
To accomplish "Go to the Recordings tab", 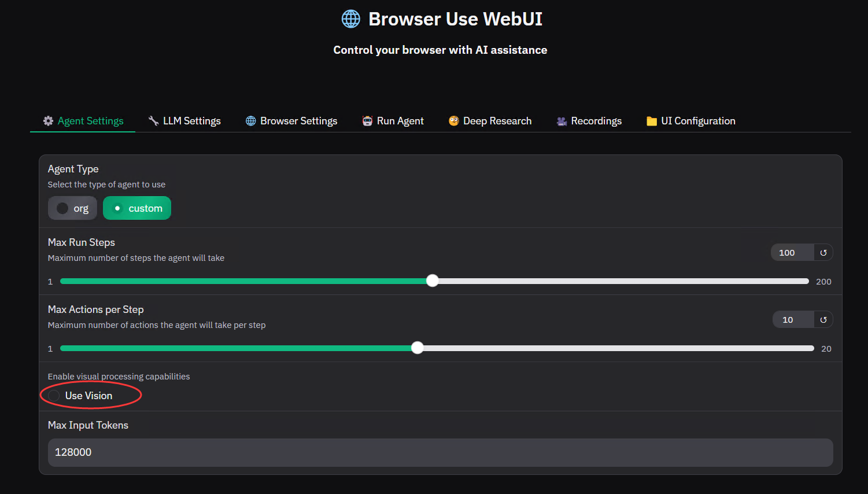I will (589, 121).
